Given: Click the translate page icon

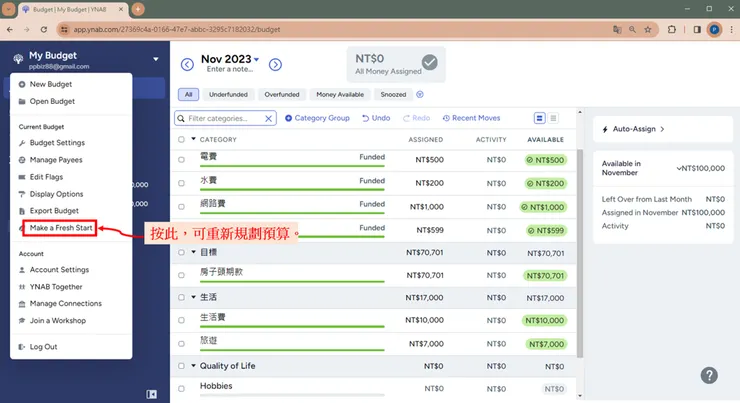Looking at the screenshot, I should 617,29.
